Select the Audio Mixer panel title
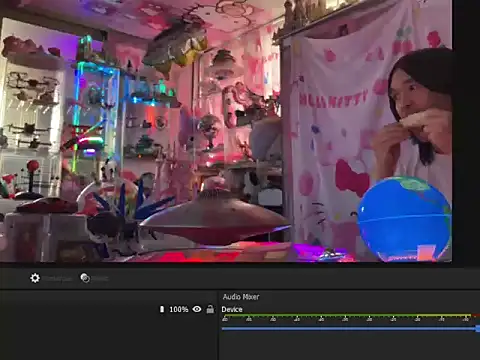 pos(241,297)
